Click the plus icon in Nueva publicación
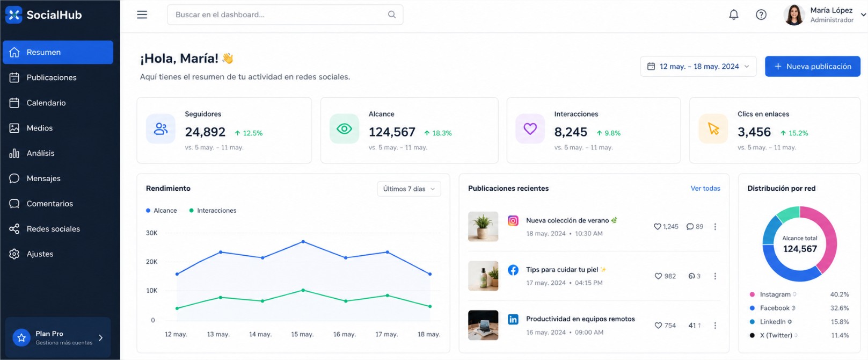The height and width of the screenshot is (360, 868). pos(778,67)
